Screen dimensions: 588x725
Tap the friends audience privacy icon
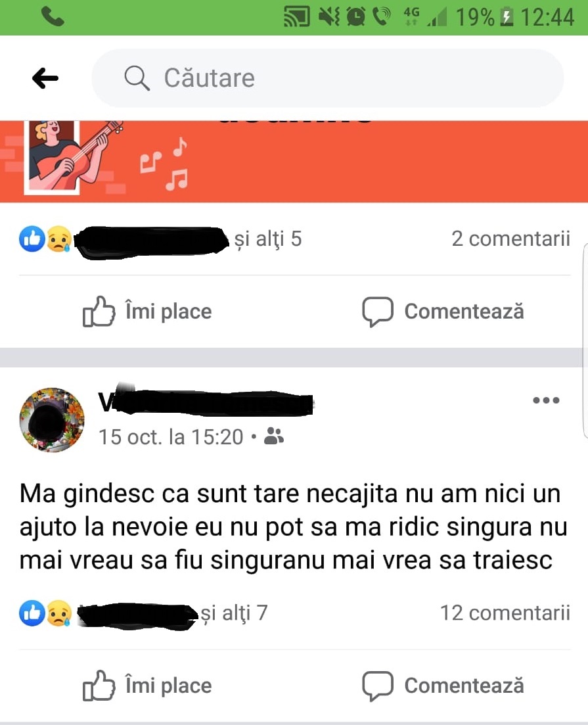tap(274, 436)
